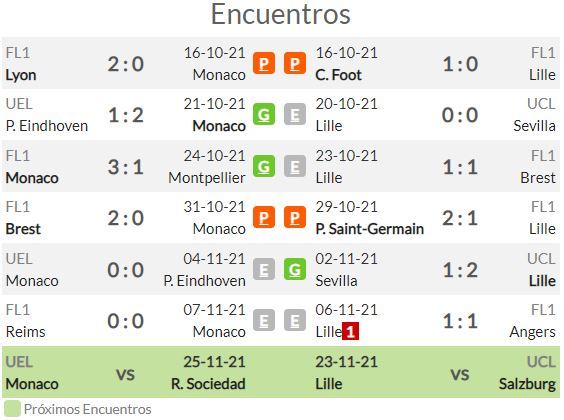This screenshot has height=420, width=564.
Task: Select the Brest team name on 31-10-21
Action: pos(23,229)
